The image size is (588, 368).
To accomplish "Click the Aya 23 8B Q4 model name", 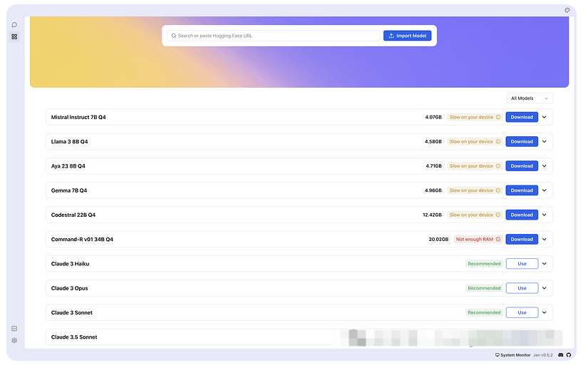I will point(68,165).
